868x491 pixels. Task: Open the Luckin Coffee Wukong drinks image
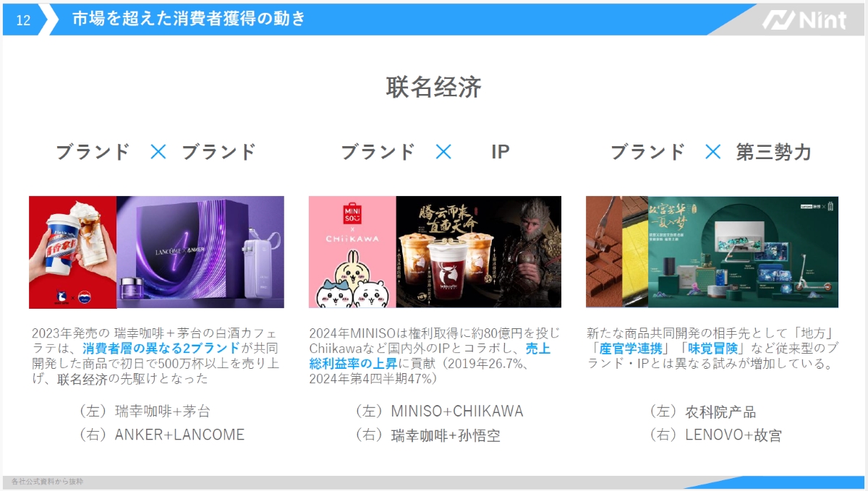pos(479,252)
